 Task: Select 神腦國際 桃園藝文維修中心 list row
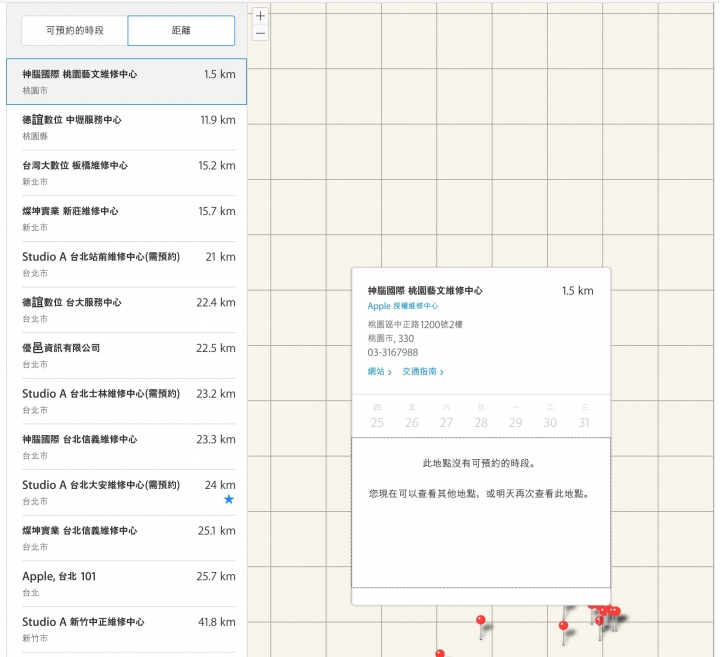127,81
